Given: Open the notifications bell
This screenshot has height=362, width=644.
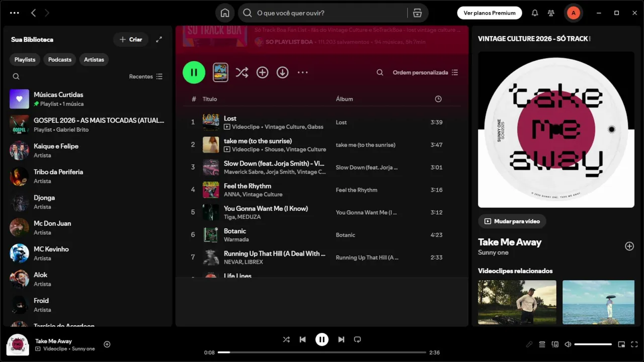Looking at the screenshot, I should click(535, 13).
